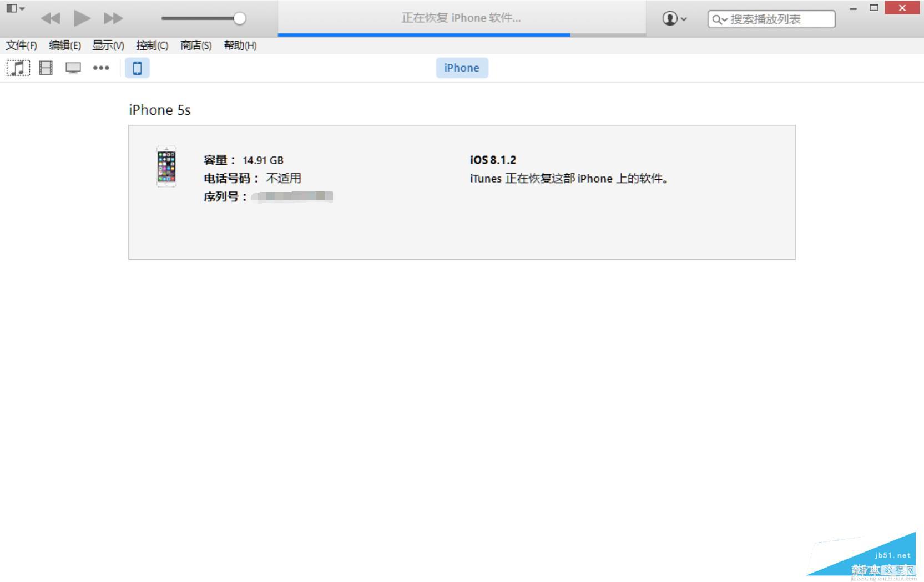The height and width of the screenshot is (582, 924).
Task: Close the iTunes window
Action: (902, 8)
